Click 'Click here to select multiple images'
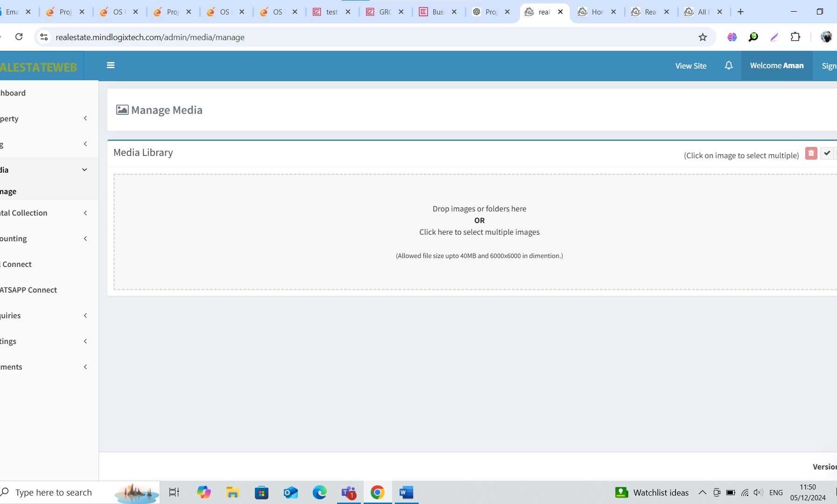Viewport: 837px width, 504px height. (x=479, y=232)
